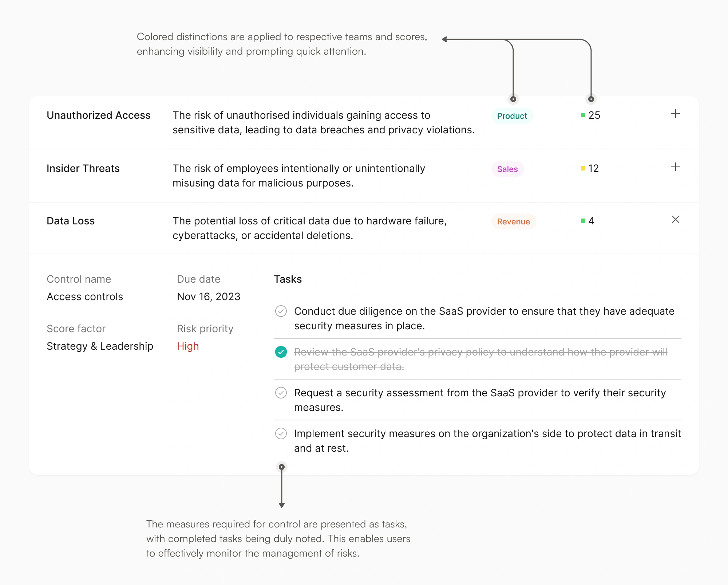Click the Revenue team tag

pos(514,221)
